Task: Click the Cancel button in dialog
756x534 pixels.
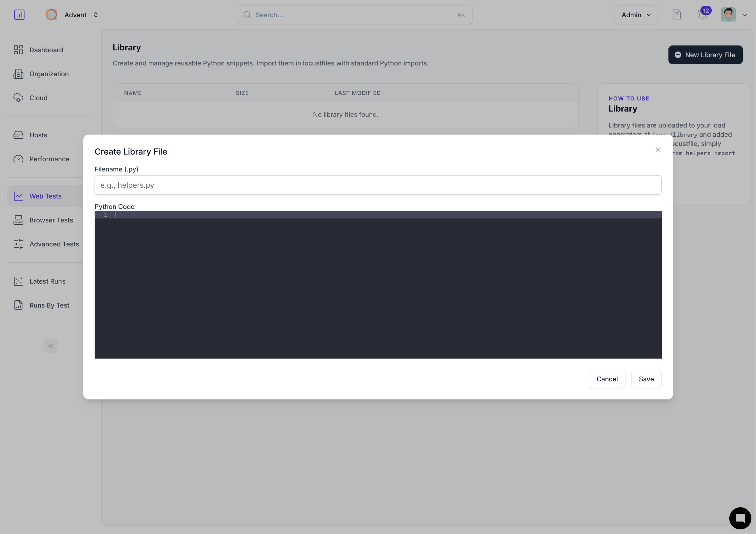Action: pyautogui.click(x=606, y=379)
